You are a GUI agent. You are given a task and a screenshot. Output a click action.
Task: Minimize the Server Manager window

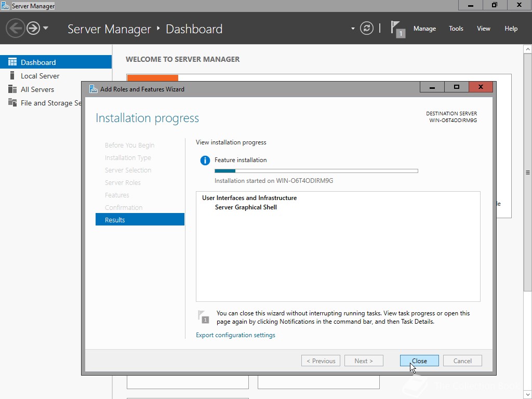tap(470, 5)
